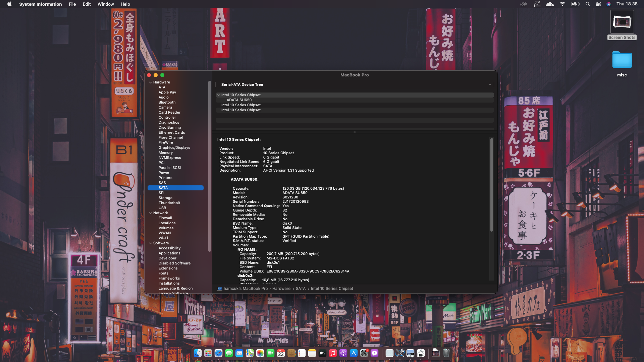
Task: Collapse the Software section disclosure triangle
Action: point(151,243)
